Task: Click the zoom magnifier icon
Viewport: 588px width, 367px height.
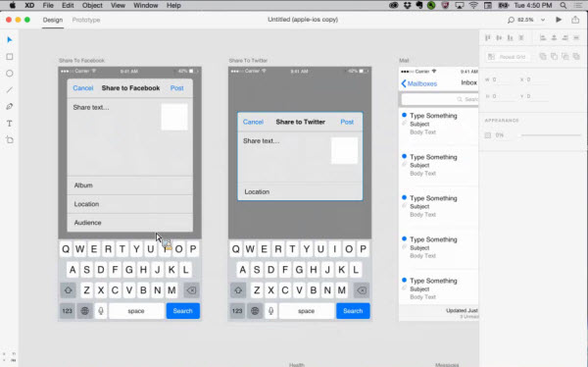Action: (x=511, y=20)
